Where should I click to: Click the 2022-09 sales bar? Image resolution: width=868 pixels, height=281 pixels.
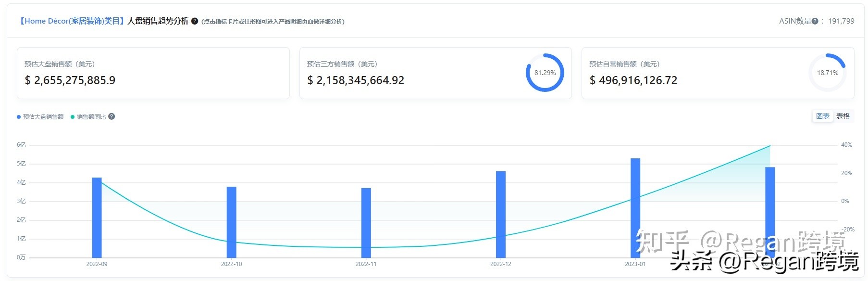click(x=97, y=217)
